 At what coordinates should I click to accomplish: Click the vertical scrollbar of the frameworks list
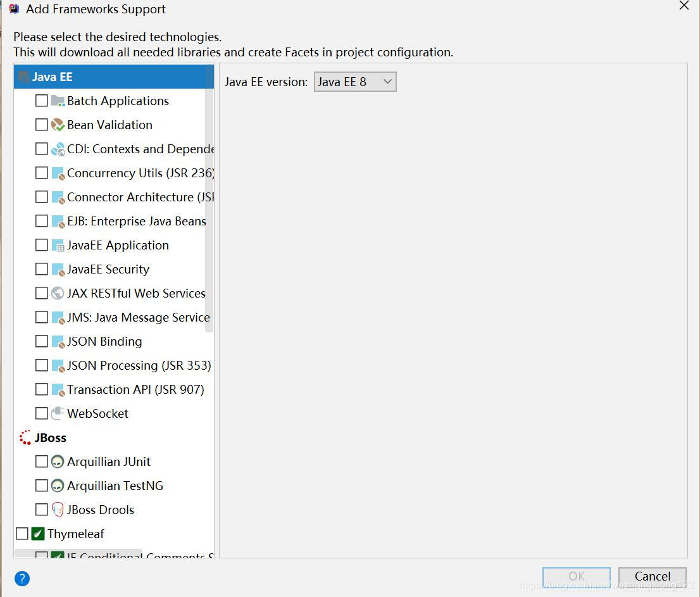click(209, 199)
